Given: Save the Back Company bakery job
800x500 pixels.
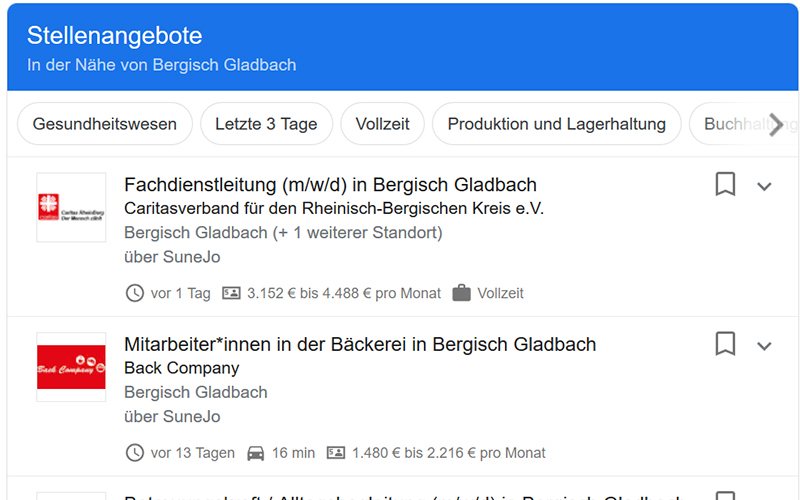Looking at the screenshot, I should click(725, 344).
